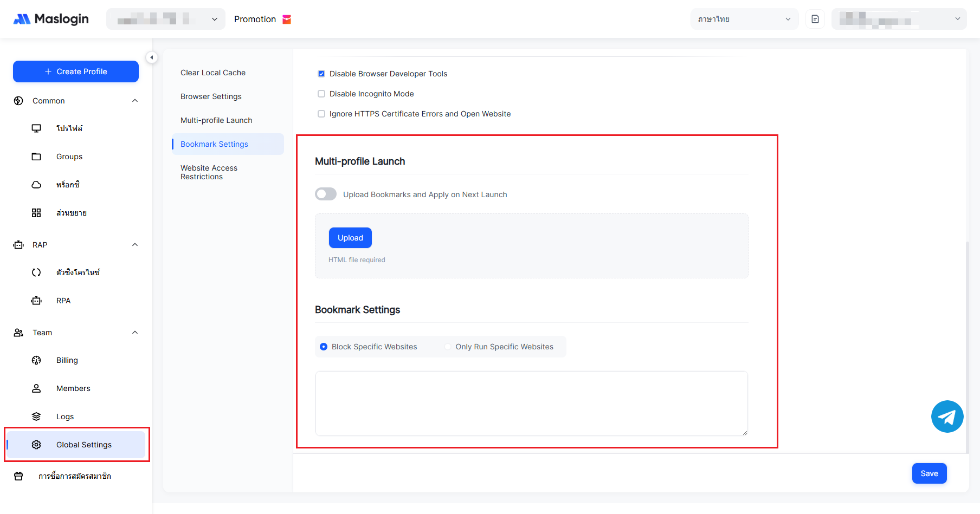Open Logs via its layers icon
Viewport: 980px width, 514px height.
pos(36,417)
